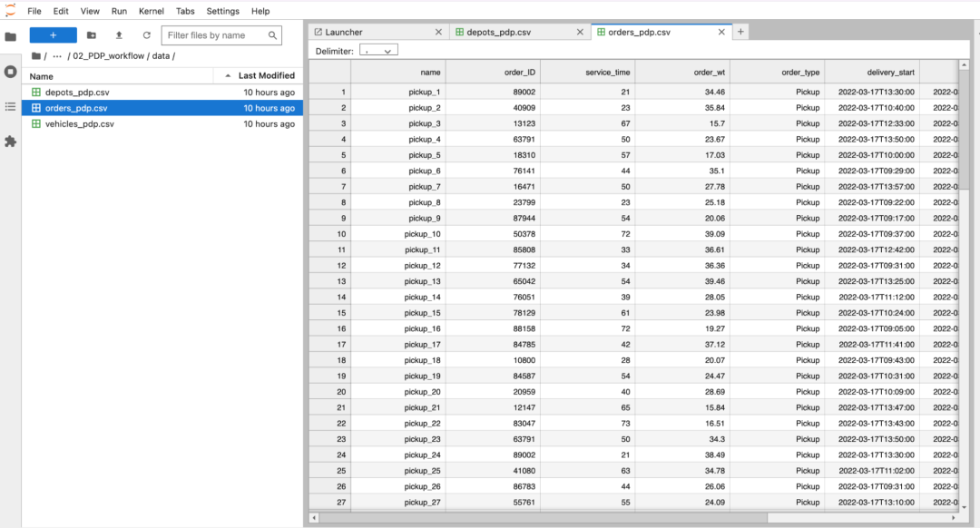
Task: Sort files by Last Modified column
Action: [x=266, y=76]
